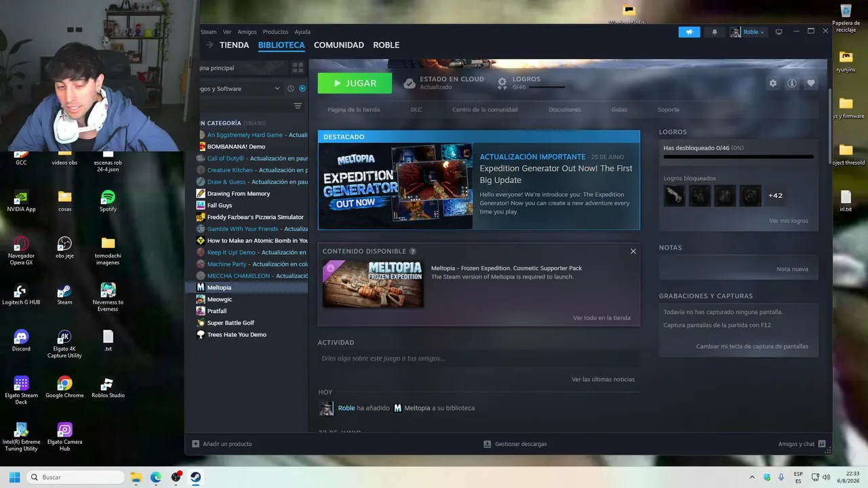
Task: Click the Buscar box in the taskbar
Action: tap(75, 477)
